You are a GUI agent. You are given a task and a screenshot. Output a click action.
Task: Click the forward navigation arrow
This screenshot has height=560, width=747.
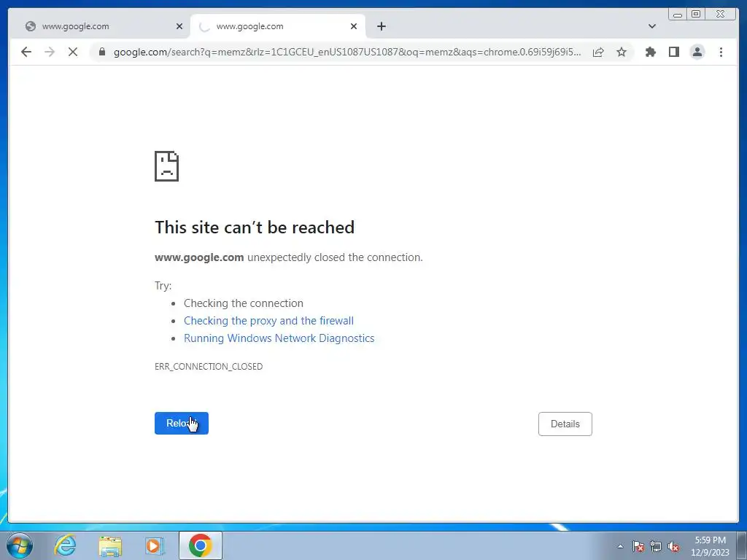pos(50,52)
